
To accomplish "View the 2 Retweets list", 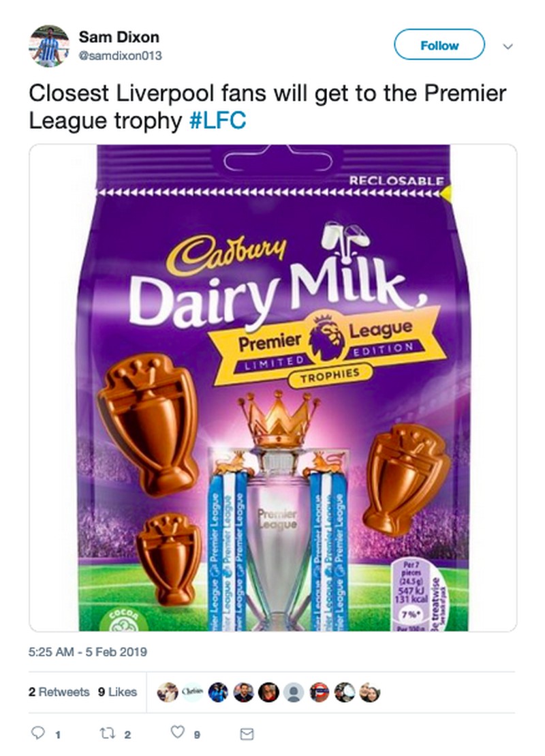I will pyautogui.click(x=59, y=692).
